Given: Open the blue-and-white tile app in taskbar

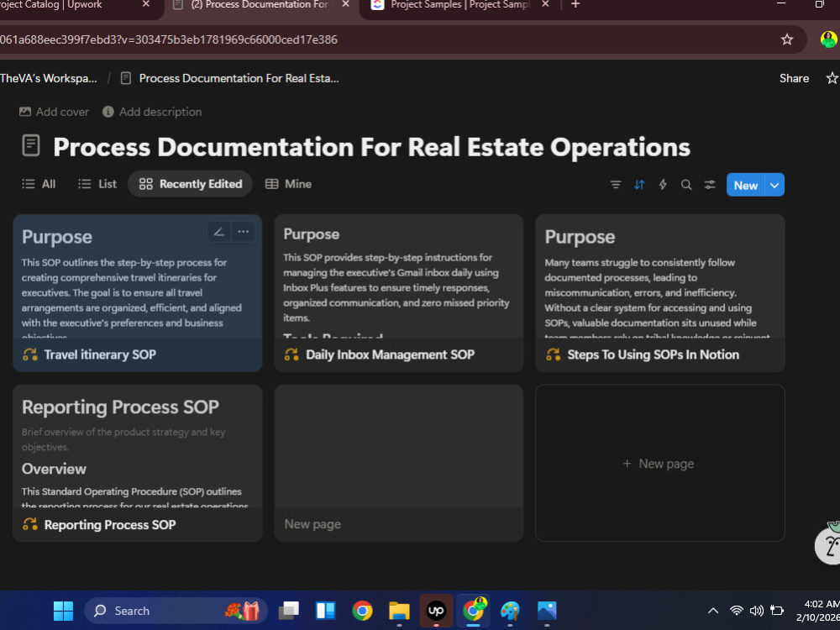Looking at the screenshot, I should point(325,611).
